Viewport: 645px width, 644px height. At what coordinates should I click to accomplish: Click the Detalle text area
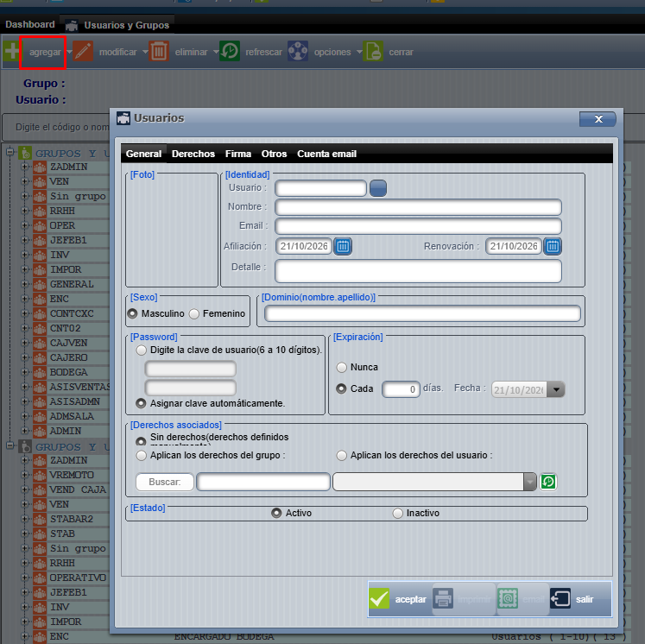pos(418,271)
